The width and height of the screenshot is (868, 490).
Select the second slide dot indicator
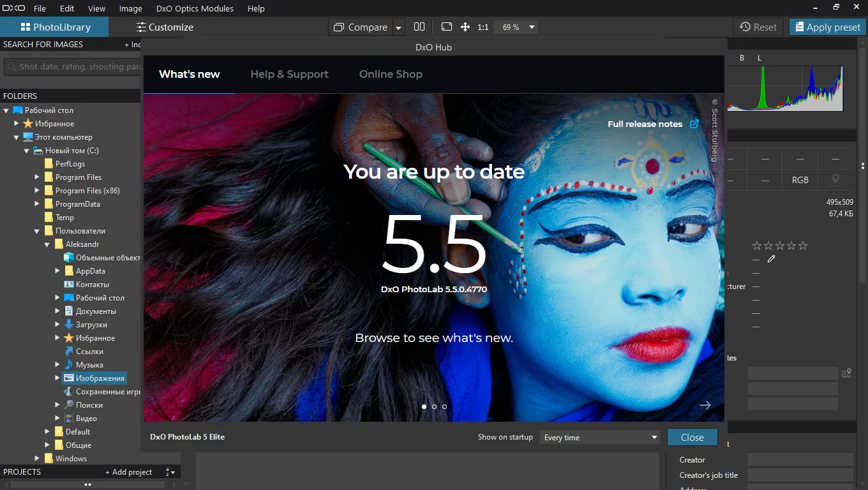434,406
